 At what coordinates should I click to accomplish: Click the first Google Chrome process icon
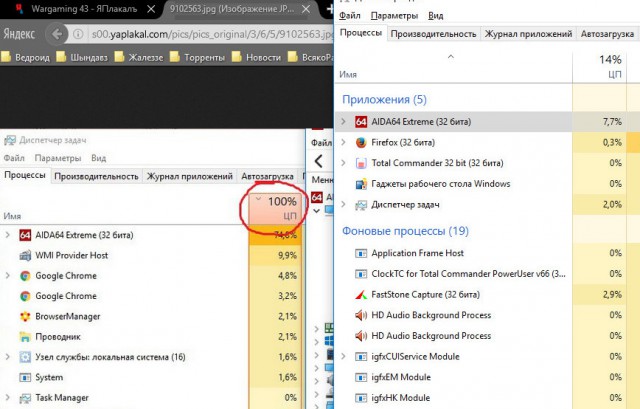tap(25, 276)
